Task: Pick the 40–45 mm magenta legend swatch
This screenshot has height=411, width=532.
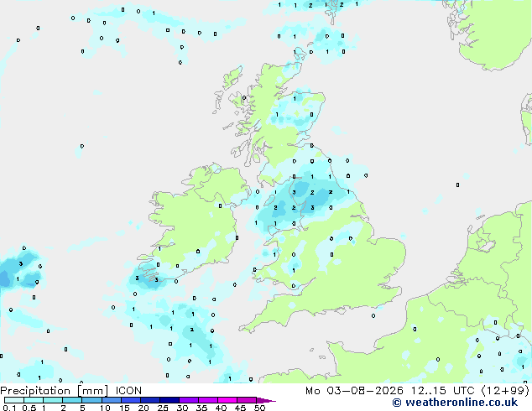Action: tap(227, 400)
